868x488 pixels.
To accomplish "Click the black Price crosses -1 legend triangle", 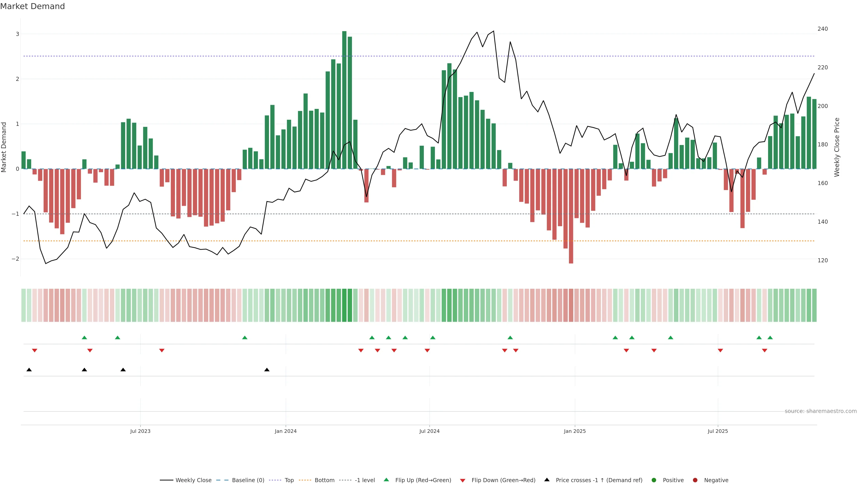I will coord(547,480).
